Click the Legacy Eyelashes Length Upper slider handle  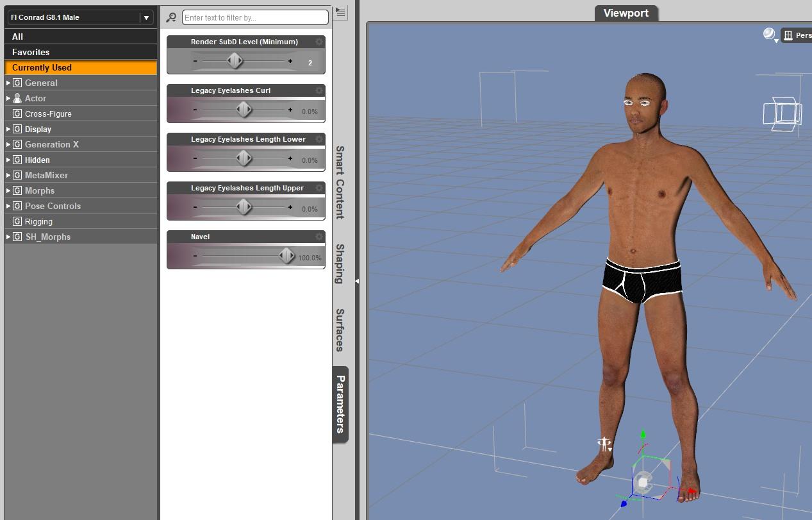244,207
